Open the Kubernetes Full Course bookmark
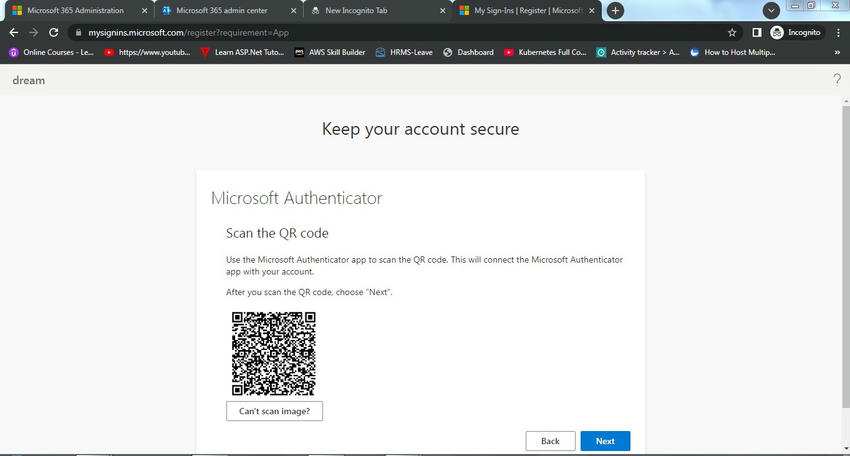Image resolution: width=850 pixels, height=456 pixels. 545,52
